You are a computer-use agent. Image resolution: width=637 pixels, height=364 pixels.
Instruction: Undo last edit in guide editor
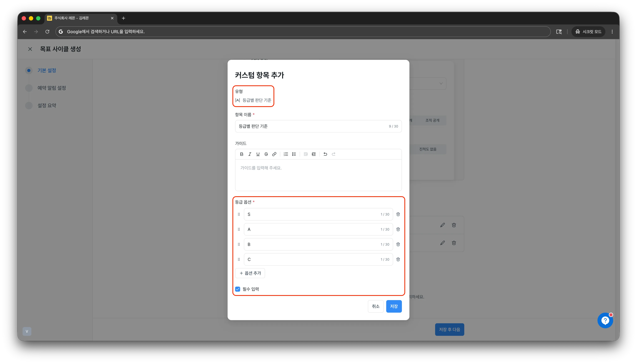click(325, 154)
